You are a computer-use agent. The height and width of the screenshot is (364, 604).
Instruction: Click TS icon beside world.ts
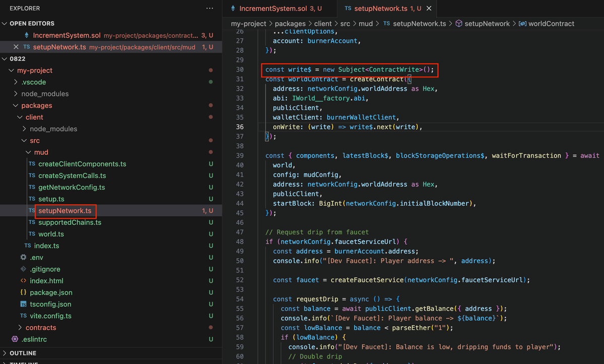point(32,234)
